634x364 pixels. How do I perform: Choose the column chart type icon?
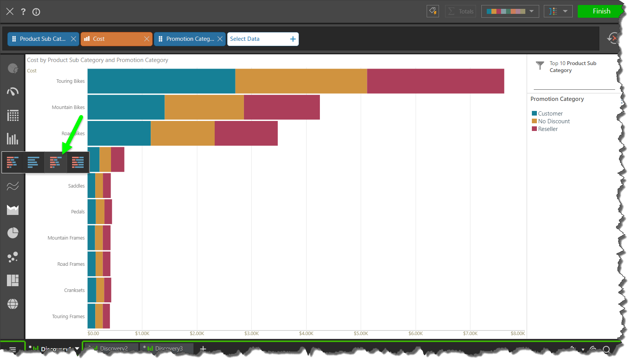coord(13,139)
